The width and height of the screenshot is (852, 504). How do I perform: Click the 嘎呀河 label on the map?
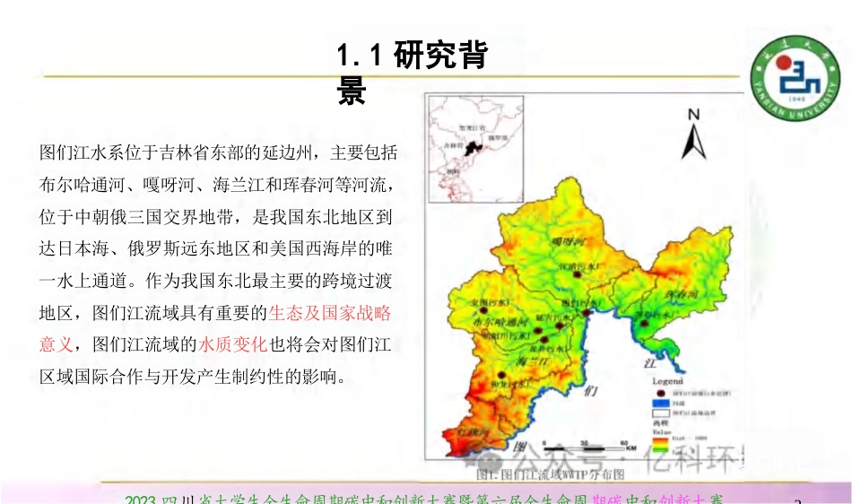coord(569,240)
